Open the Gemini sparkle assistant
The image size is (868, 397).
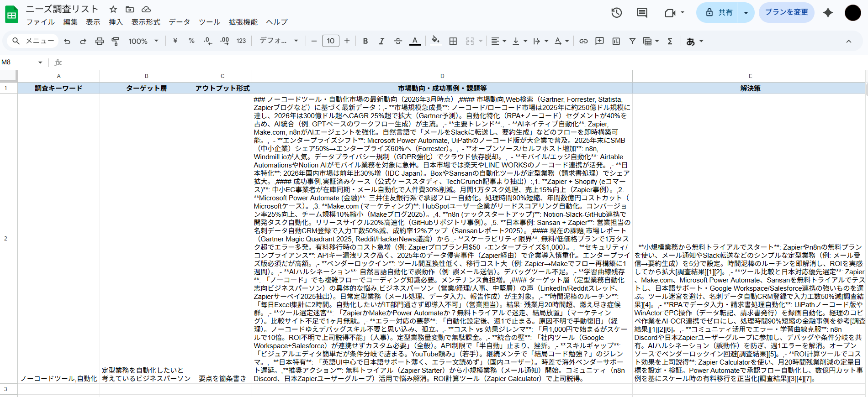point(828,13)
